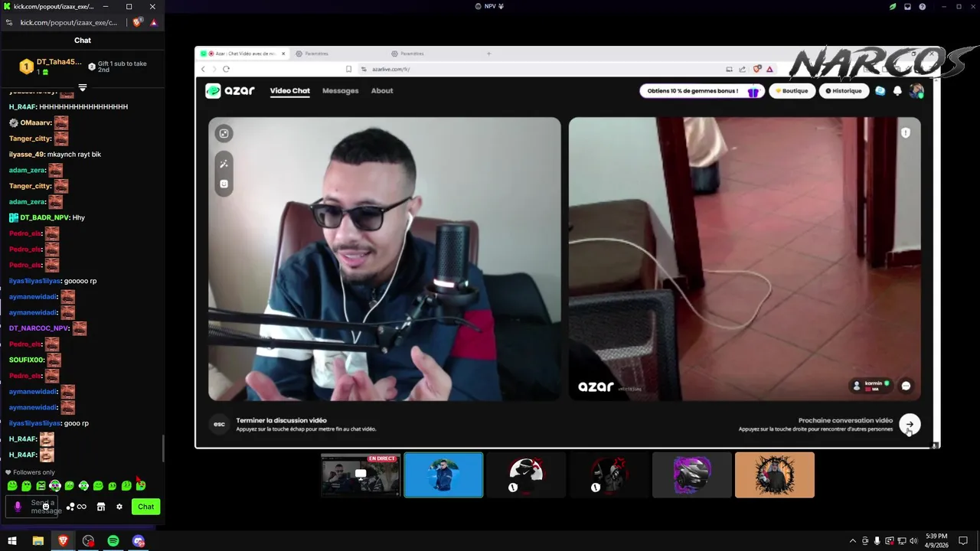Click the green leaf icon in title bar
The width and height of the screenshot is (980, 551).
[893, 6]
